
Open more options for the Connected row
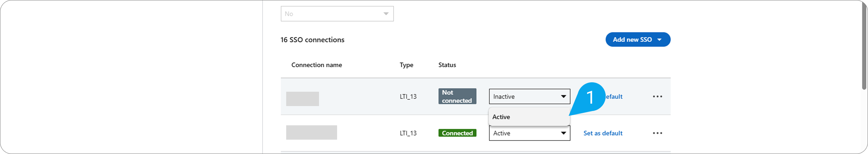pos(657,133)
